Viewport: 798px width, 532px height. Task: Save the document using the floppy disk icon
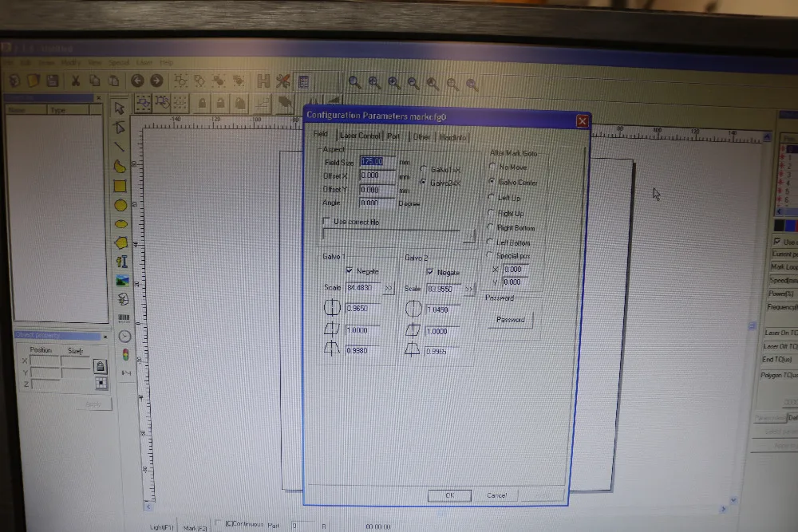click(x=53, y=81)
